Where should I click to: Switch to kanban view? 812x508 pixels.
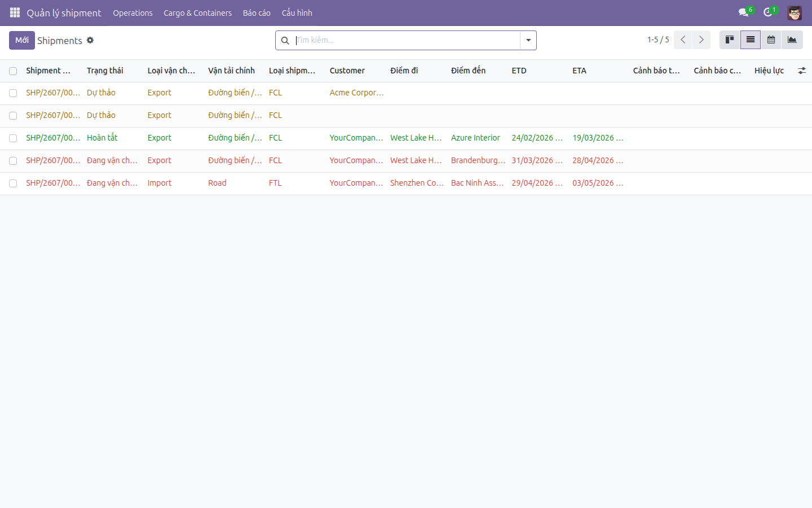click(x=730, y=40)
